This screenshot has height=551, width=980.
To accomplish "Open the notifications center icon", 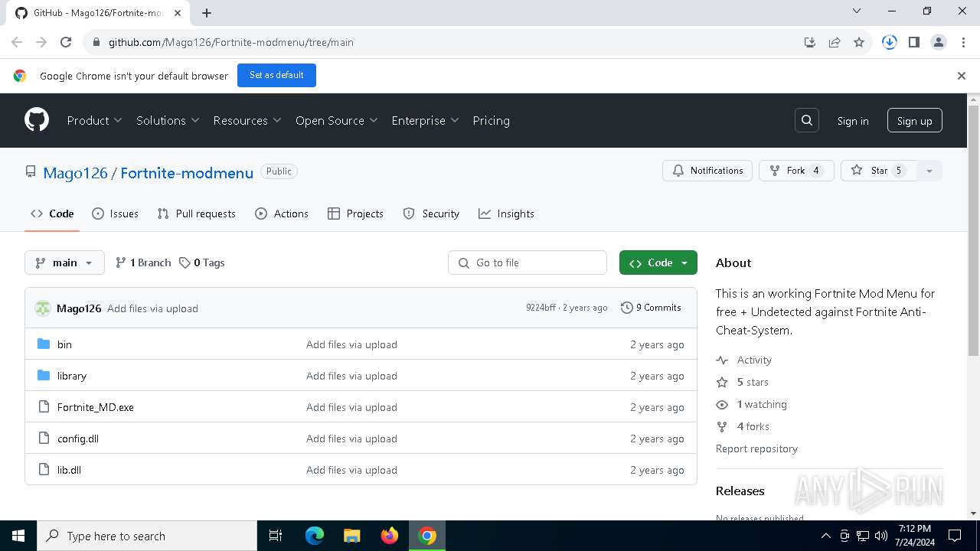I will 955,536.
